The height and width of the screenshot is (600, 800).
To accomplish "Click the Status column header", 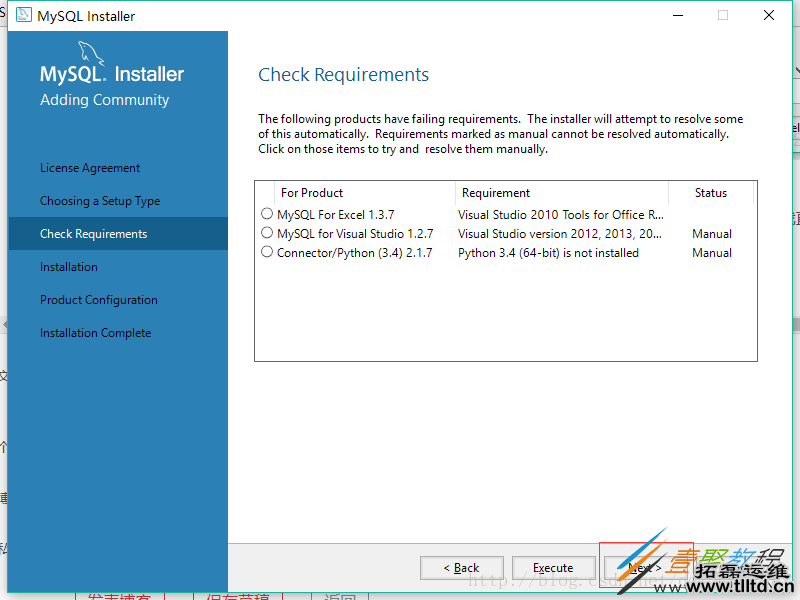I will tap(710, 192).
